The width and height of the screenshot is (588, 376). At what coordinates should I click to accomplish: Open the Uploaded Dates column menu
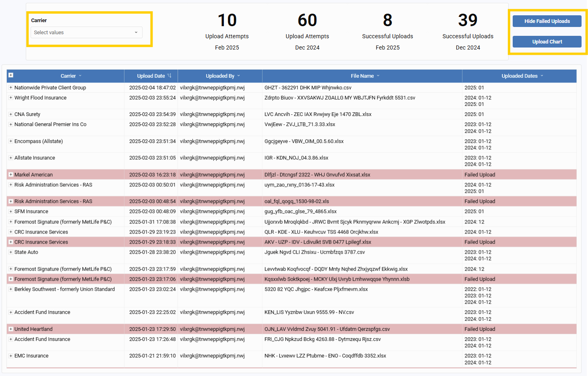point(542,76)
